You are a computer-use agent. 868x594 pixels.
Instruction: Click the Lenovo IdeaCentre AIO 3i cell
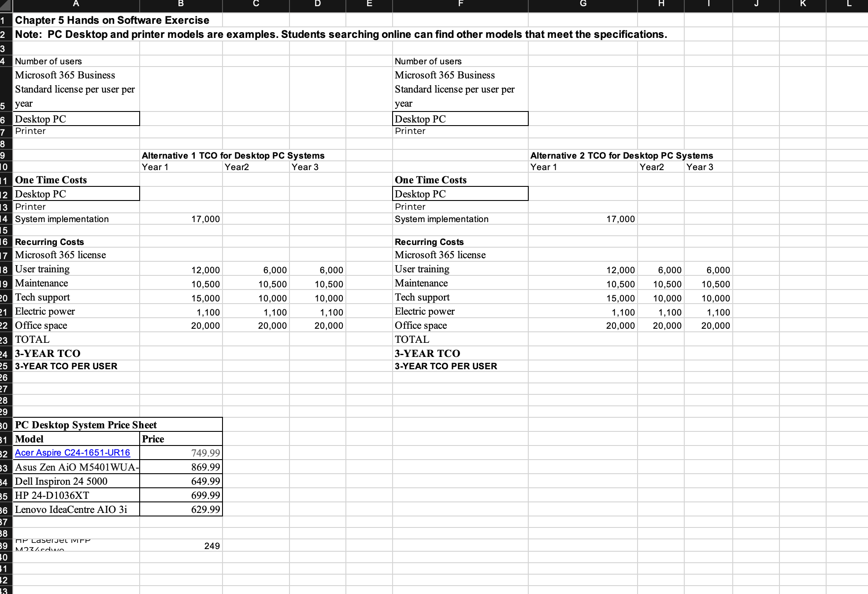coord(70,509)
